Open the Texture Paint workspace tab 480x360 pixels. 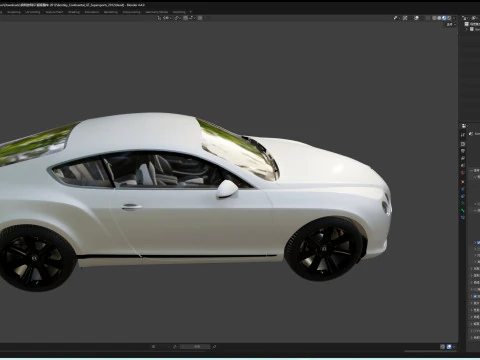[x=54, y=12]
